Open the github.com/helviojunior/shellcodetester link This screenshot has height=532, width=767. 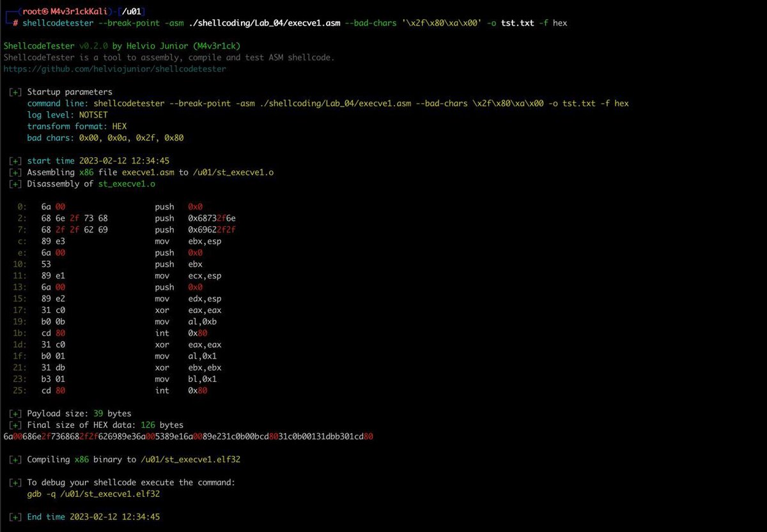(x=114, y=68)
